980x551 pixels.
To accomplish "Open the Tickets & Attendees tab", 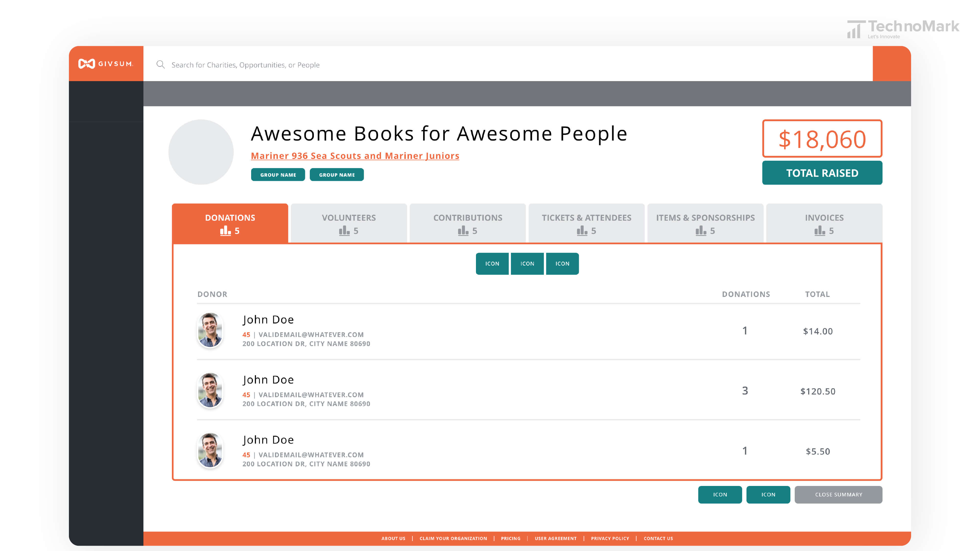I will tap(586, 224).
